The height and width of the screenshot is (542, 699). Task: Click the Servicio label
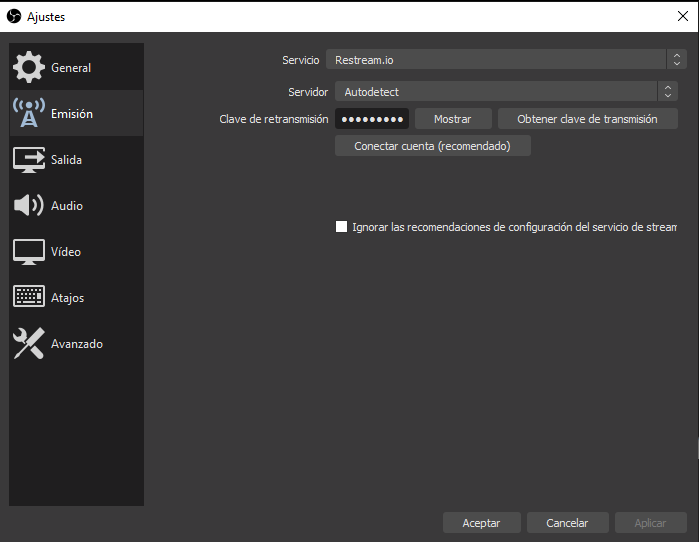tap(300, 60)
